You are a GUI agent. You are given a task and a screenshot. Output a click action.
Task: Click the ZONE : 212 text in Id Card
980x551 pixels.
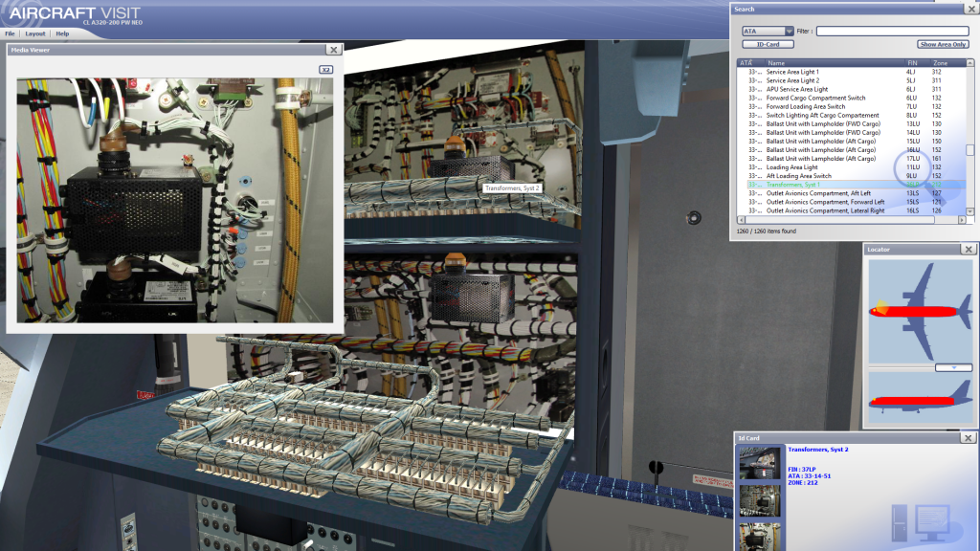[x=803, y=483]
